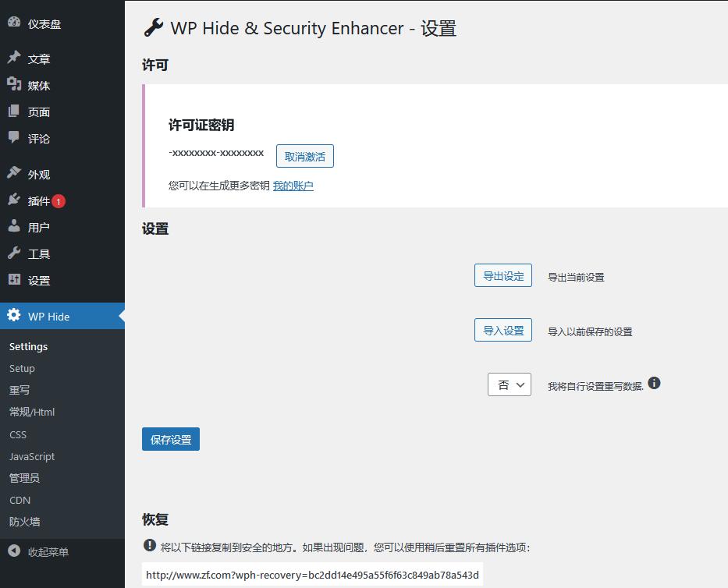Click the blue 保存设置 button
This screenshot has width=728, height=588.
(171, 439)
